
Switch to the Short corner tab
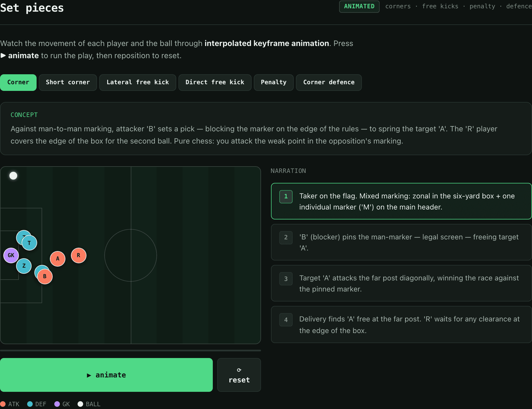click(x=68, y=82)
